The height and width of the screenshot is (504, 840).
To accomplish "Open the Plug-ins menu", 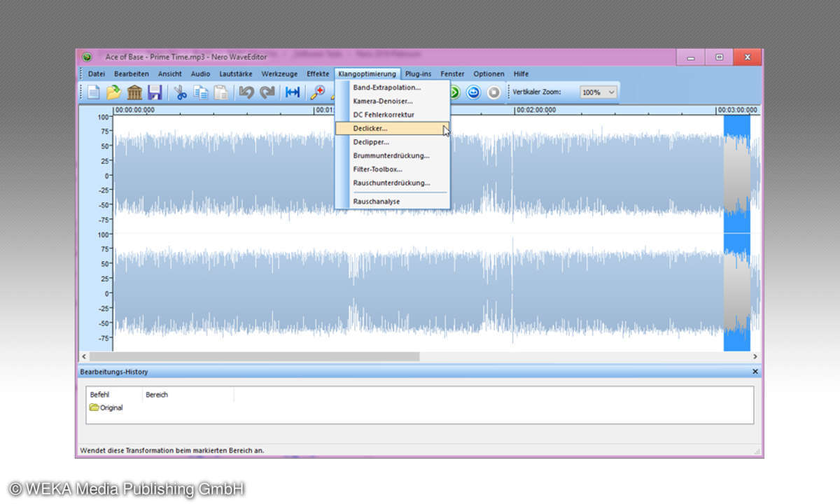I will coord(418,73).
